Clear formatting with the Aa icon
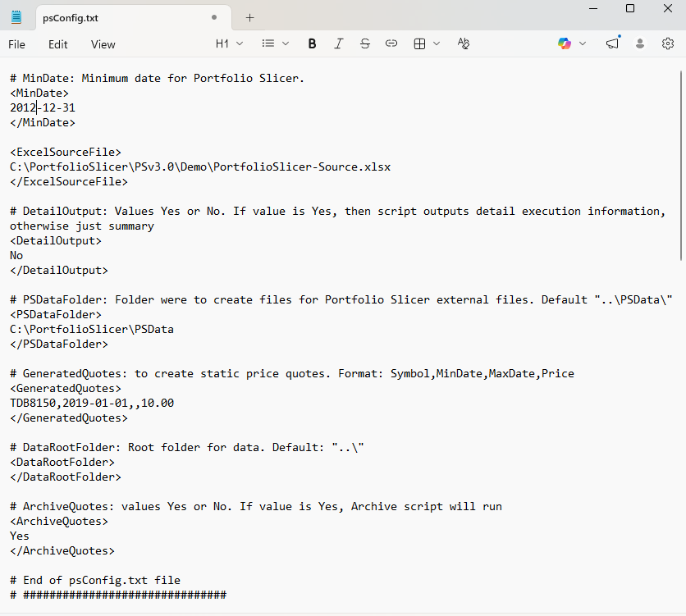This screenshot has height=616, width=686. (x=463, y=43)
